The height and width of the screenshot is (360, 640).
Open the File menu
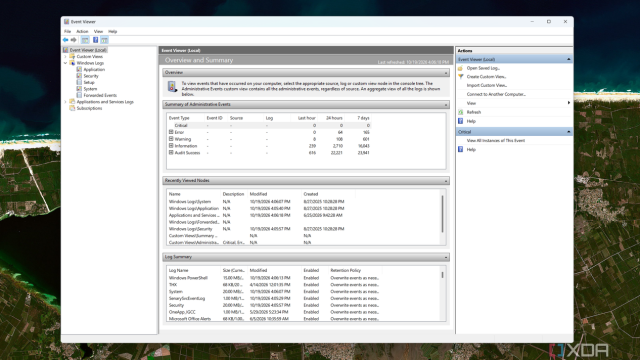(x=67, y=31)
